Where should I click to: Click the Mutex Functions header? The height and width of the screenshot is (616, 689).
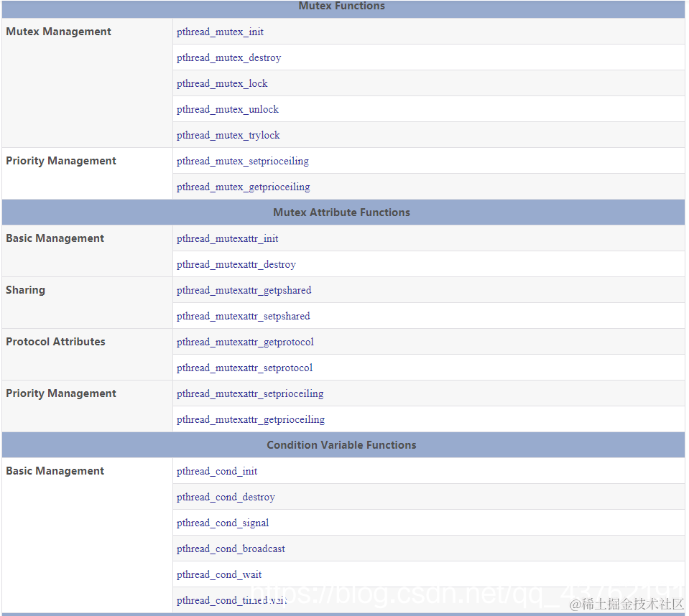[341, 6]
